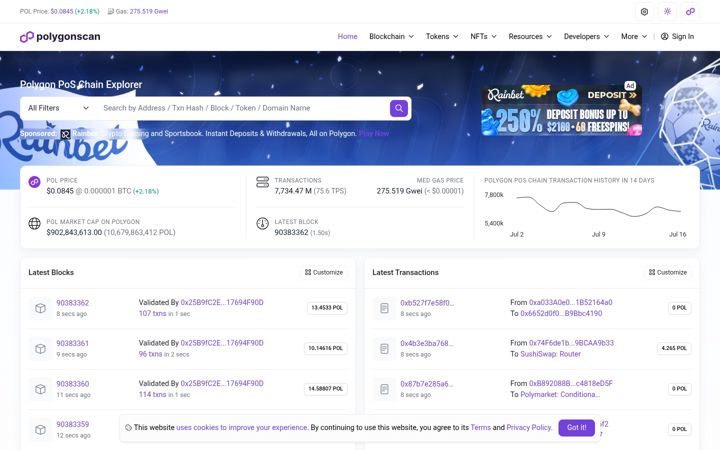
Task: Expand the More menu
Action: (634, 36)
